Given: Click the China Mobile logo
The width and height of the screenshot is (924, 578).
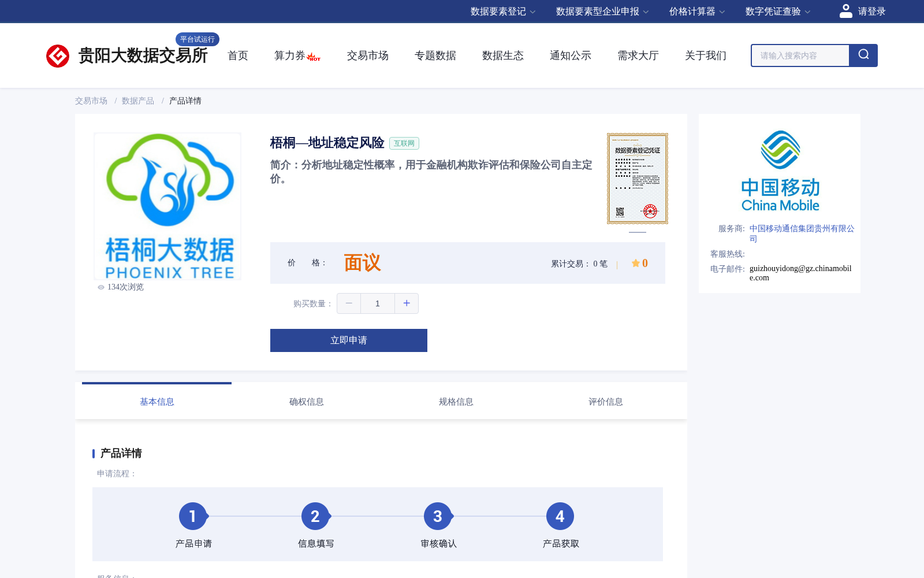Looking at the screenshot, I should tap(780, 171).
